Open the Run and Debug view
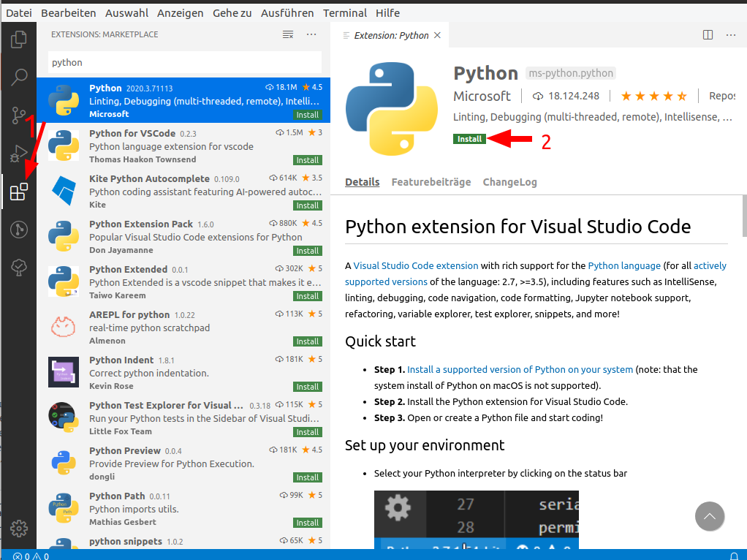This screenshot has width=747, height=560. 18,154
